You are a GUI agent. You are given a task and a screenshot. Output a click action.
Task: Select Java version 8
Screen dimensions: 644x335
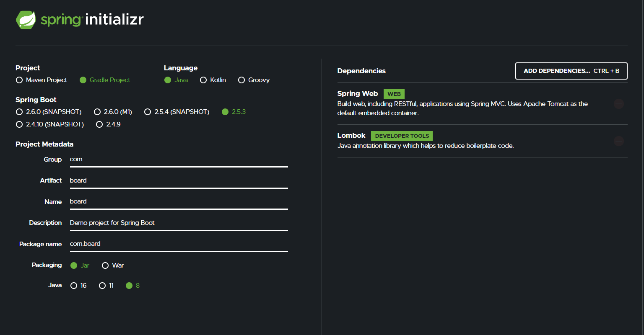point(132,286)
